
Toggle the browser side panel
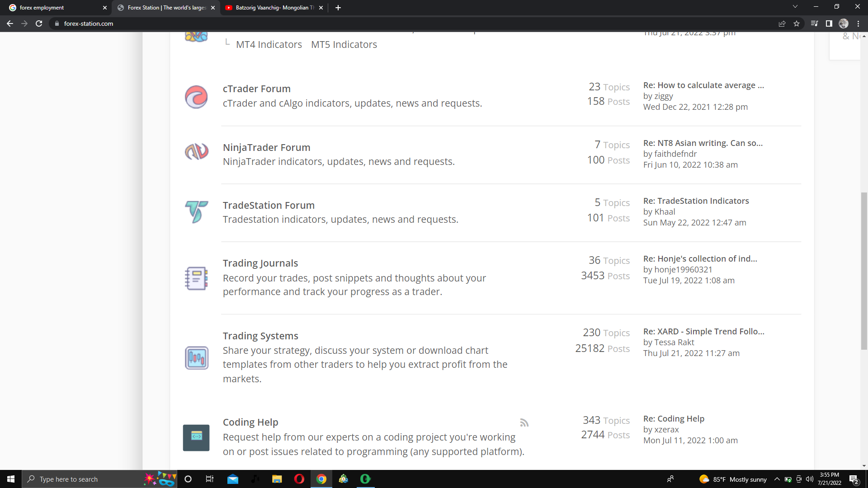(829, 23)
